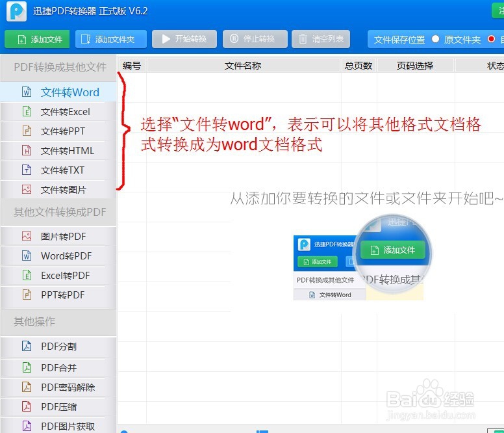Click the PDF icon beside PDF图片获取
The width and height of the screenshot is (504, 433).
(27, 426)
